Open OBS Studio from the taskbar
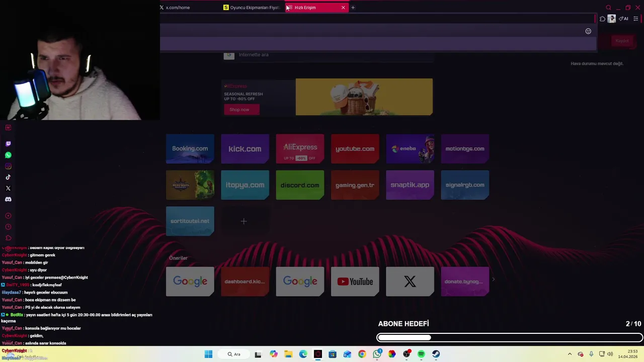The height and width of the screenshot is (362, 644). pos(407,354)
